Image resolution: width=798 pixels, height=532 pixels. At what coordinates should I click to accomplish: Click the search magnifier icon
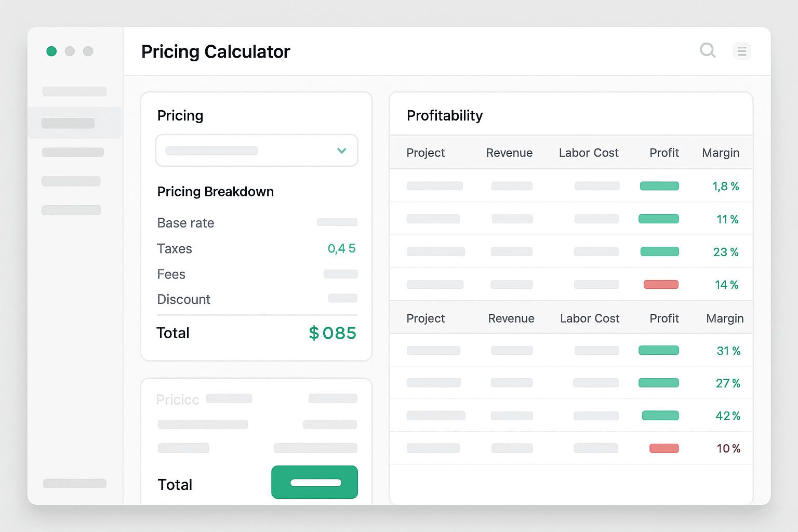708,50
